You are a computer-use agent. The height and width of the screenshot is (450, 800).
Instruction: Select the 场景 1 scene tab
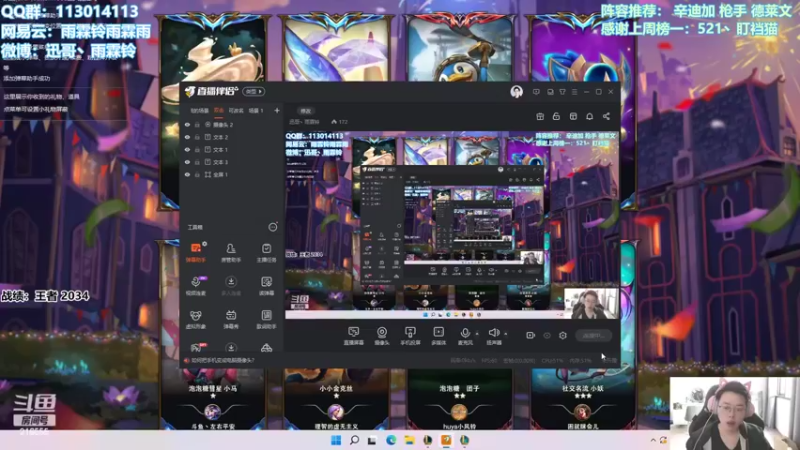(x=256, y=111)
